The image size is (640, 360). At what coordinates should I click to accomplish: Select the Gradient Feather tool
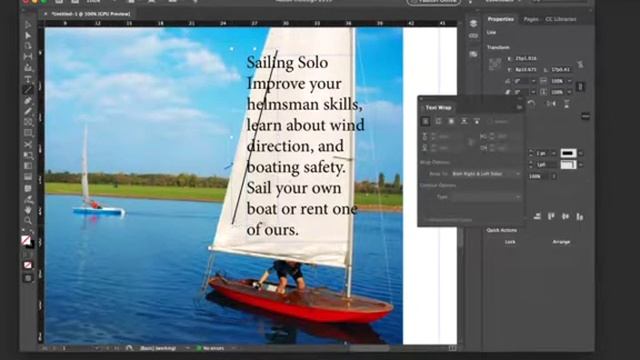tap(28, 177)
